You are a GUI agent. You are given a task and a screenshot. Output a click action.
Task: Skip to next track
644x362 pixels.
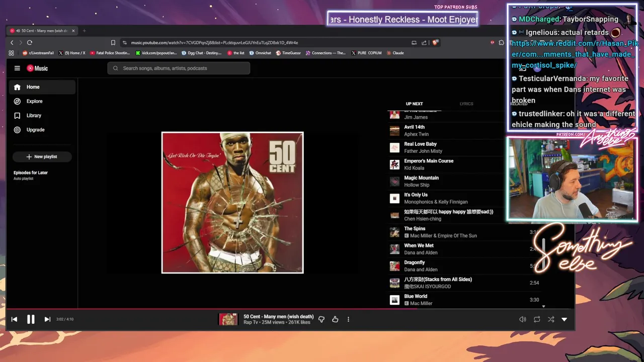47,319
